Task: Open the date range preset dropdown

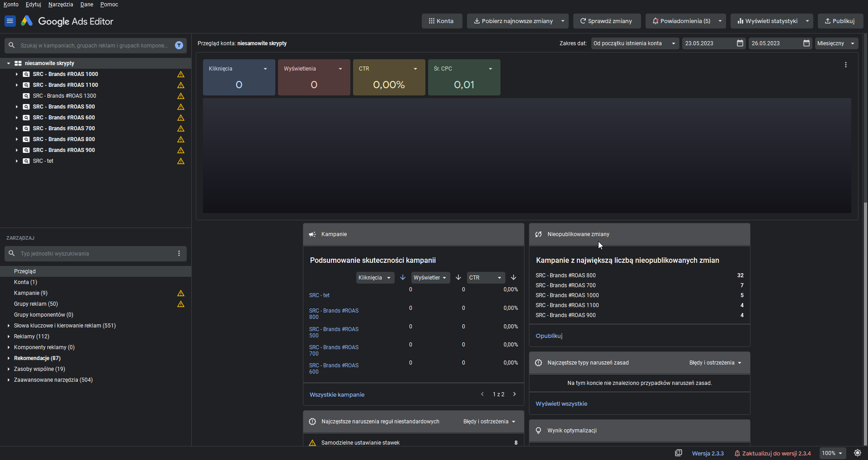Action: point(635,43)
